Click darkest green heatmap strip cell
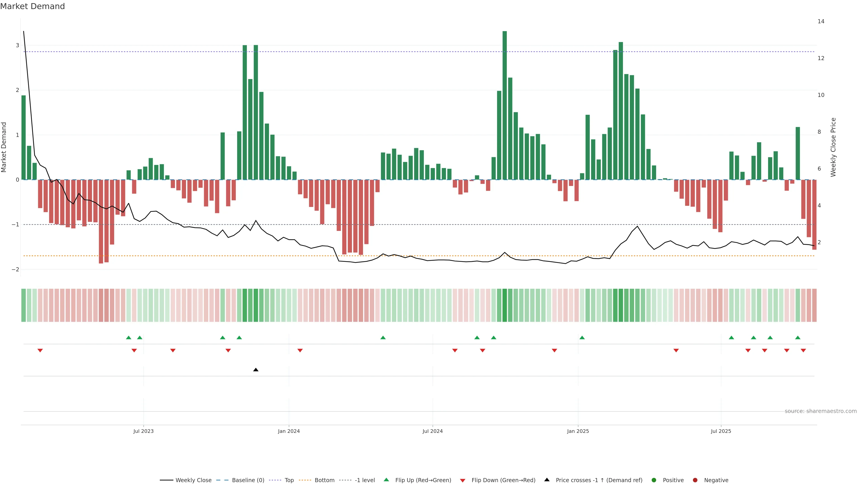Image resolution: width=868 pixels, height=488 pixels. [505, 305]
